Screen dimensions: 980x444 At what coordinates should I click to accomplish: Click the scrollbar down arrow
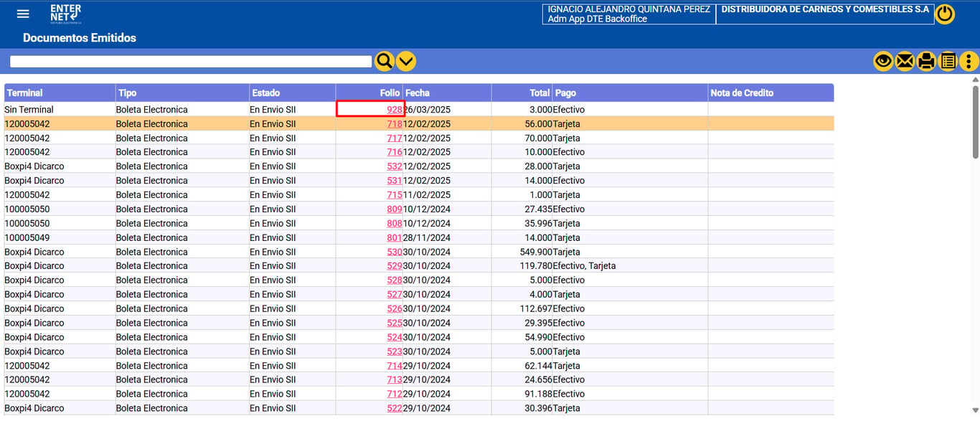pyautogui.click(x=975, y=410)
